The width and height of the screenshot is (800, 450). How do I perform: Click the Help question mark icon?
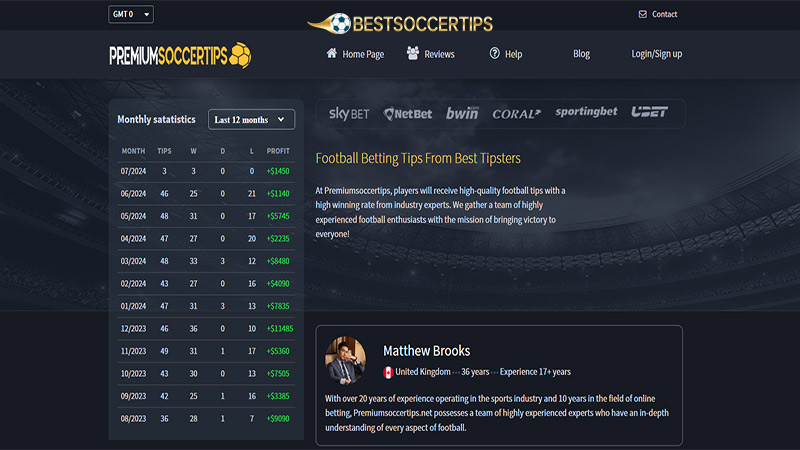(x=494, y=53)
